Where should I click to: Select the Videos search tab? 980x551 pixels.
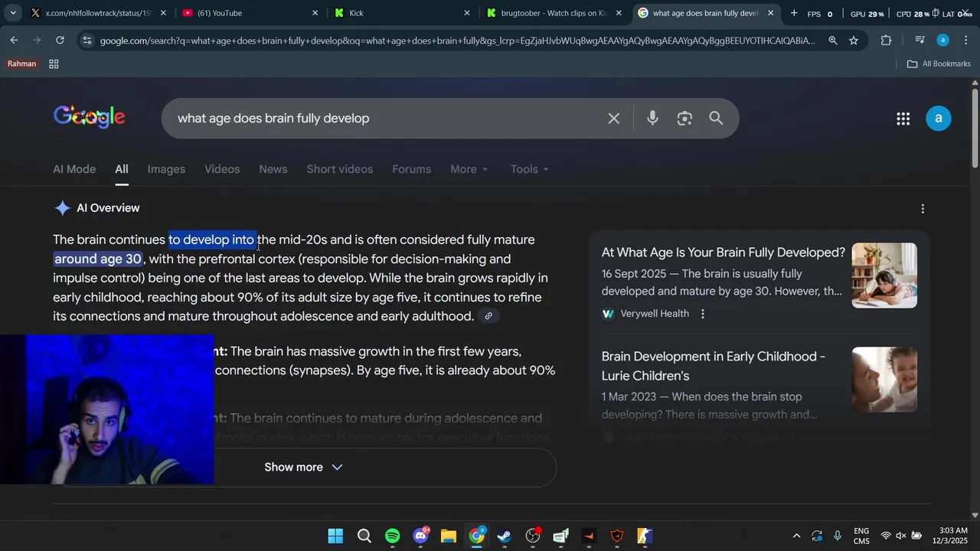coord(222,169)
